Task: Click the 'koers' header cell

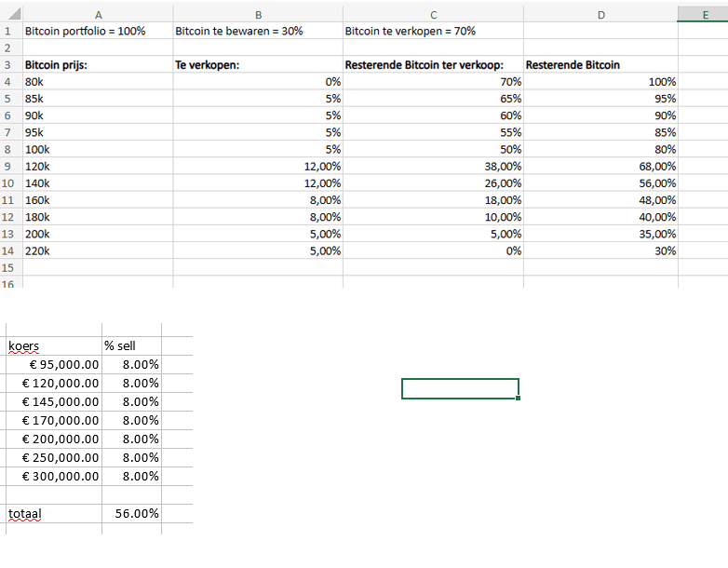Action: point(54,346)
